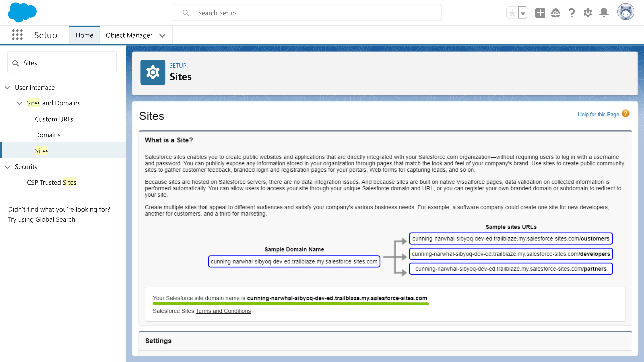Image resolution: width=644 pixels, height=362 pixels.
Task: Open the user profile avatar
Action: coord(626,12)
